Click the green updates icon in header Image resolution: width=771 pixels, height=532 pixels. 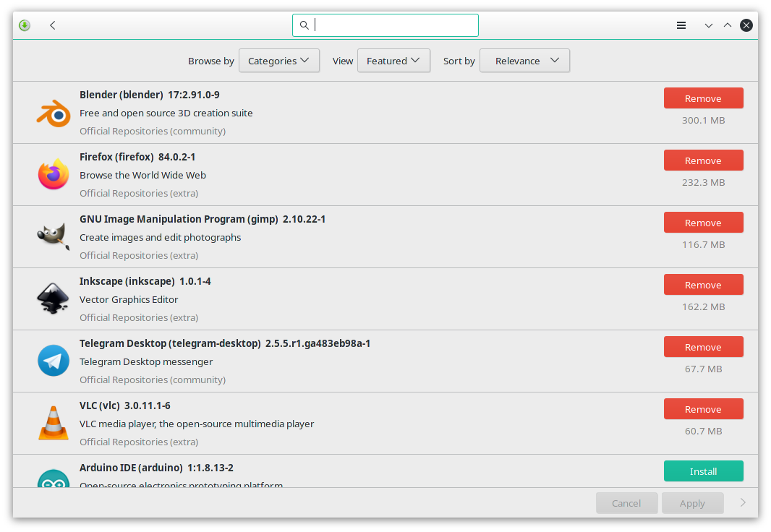[25, 25]
